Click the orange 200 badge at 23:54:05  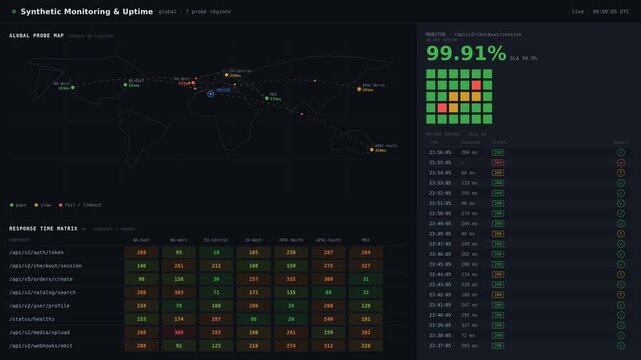498,173
